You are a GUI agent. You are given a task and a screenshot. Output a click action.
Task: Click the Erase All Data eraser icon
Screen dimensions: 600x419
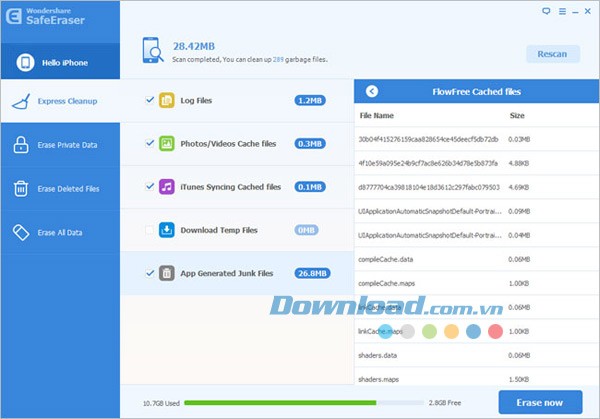click(21, 232)
